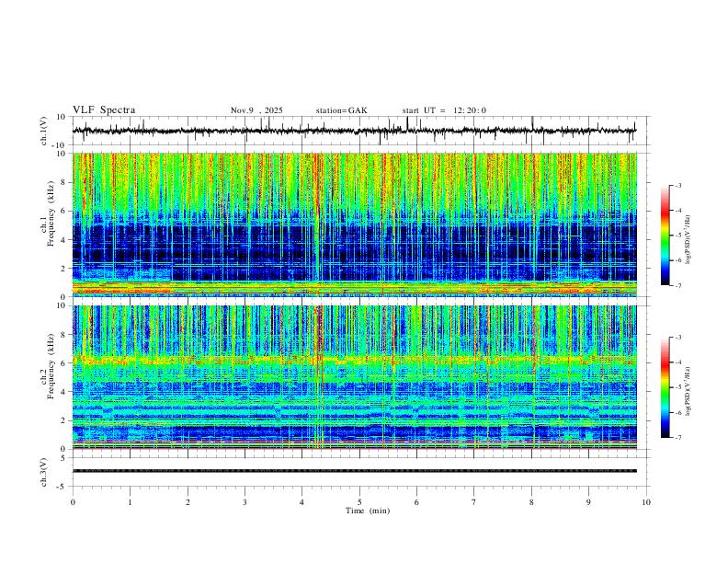
Task: Click the time axis tick label '10'
Action: pos(646,502)
